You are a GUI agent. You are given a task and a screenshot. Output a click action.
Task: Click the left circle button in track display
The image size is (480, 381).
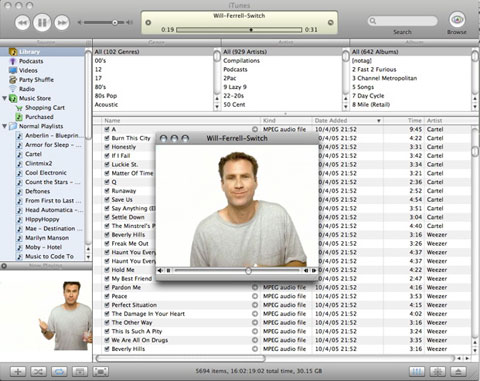[148, 22]
